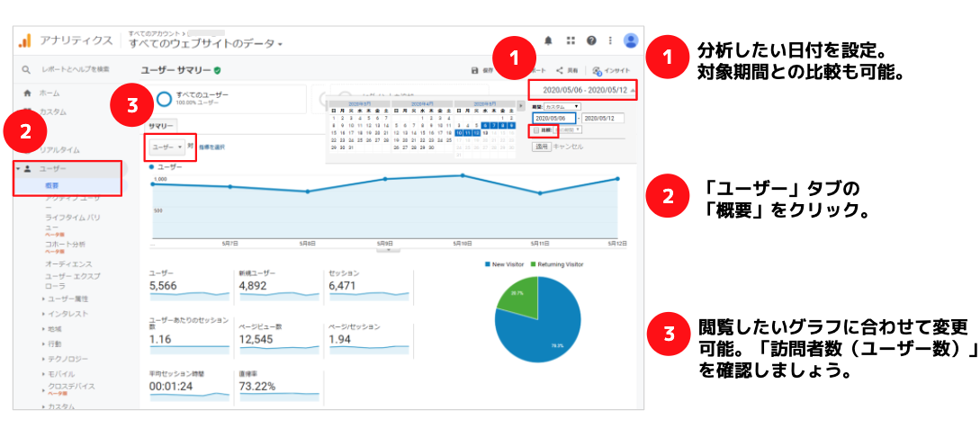The image size is (980, 437).
Task: Expand the モバイル tree item
Action: click(42, 374)
